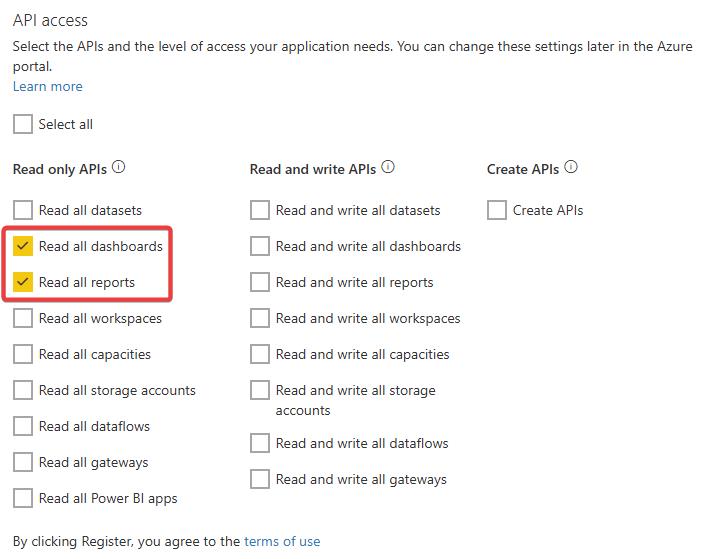Click info icon beside Create APIs heading
This screenshot has width=705, height=559.
(571, 167)
